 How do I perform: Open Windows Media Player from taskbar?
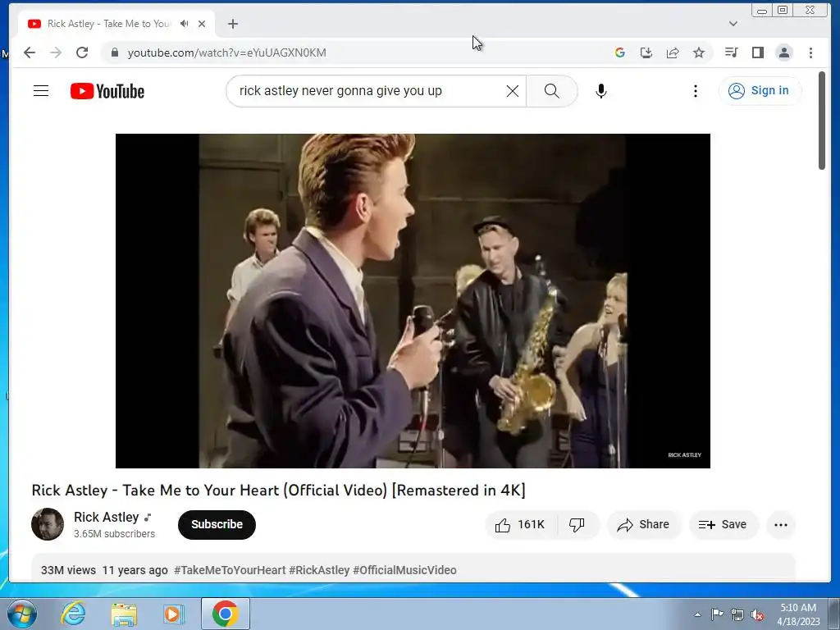174,614
